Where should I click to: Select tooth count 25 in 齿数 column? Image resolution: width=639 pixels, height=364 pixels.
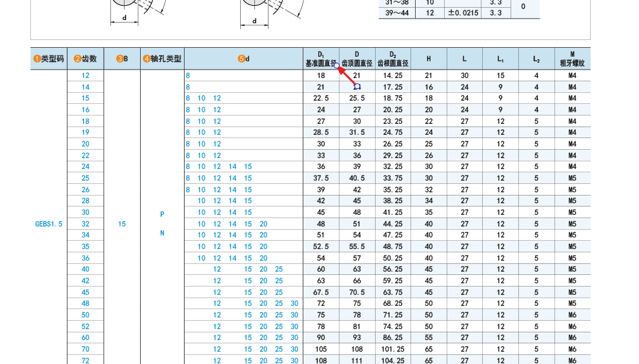click(85, 178)
